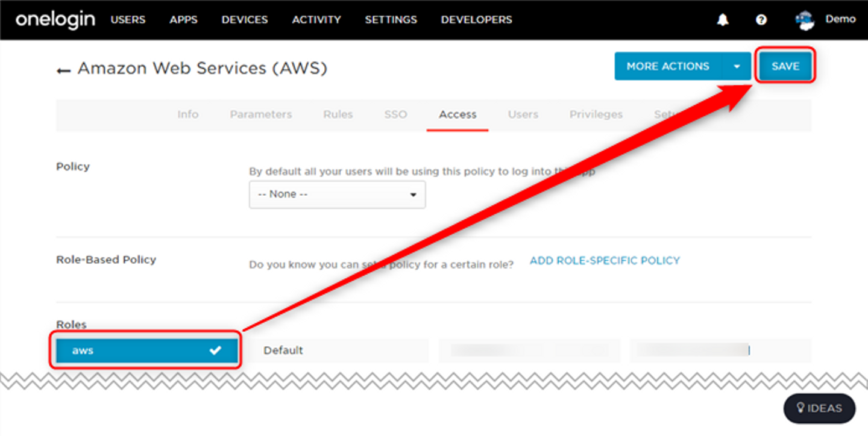Click ADD ROLE-SPECIFIC POLICY link
Viewport: 868px width, 436px height.
pos(605,260)
